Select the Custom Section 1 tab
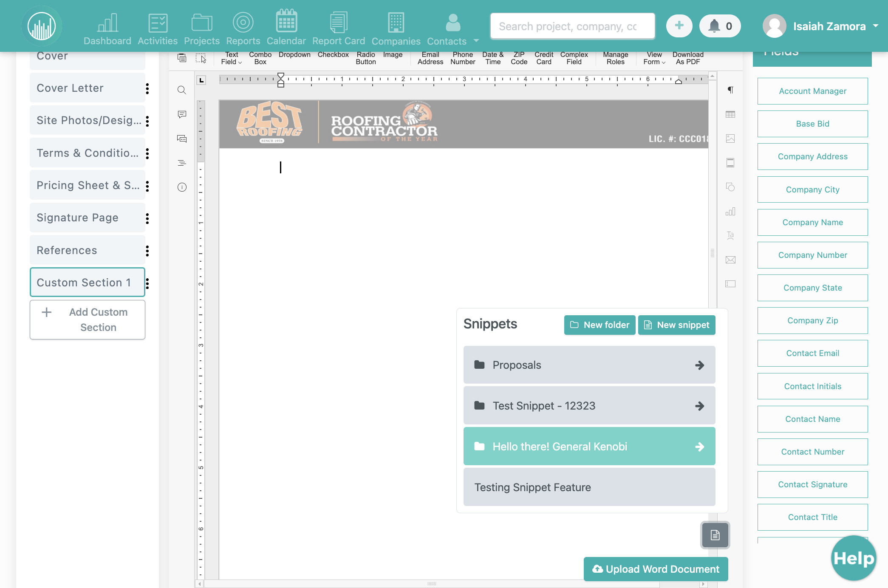 coord(88,283)
